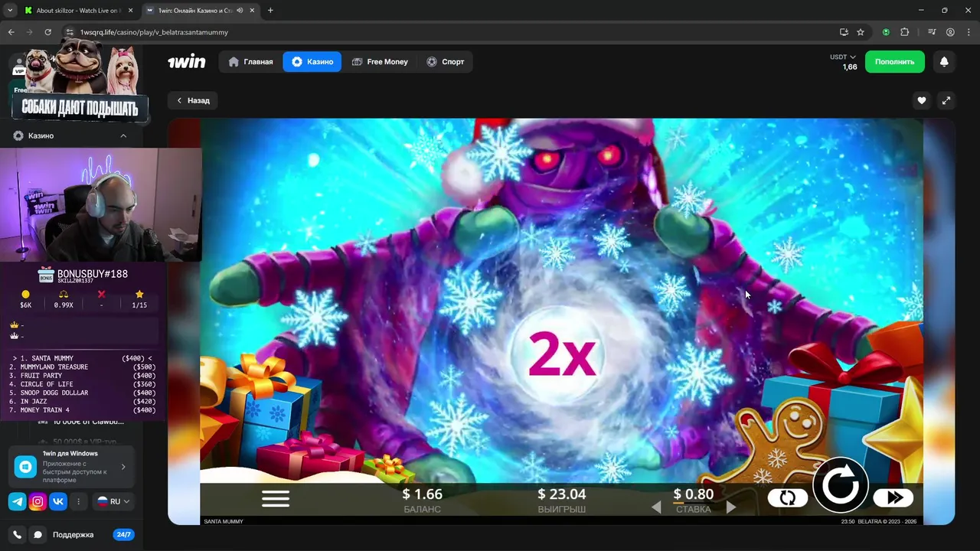Click the 24/7 support badge
Screen dimensions: 980x551
(123, 535)
